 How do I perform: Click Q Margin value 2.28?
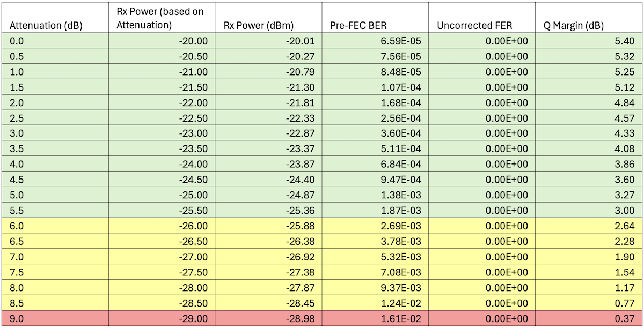tap(588, 241)
